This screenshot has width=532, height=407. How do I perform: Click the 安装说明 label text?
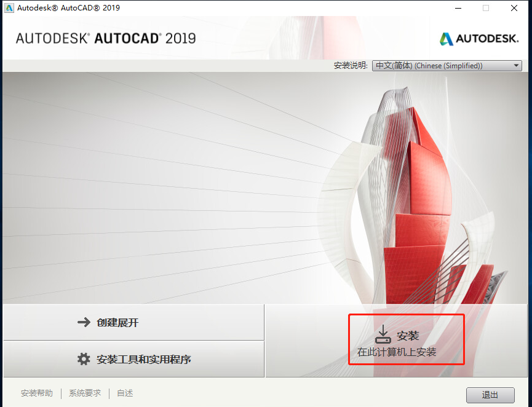pos(351,65)
